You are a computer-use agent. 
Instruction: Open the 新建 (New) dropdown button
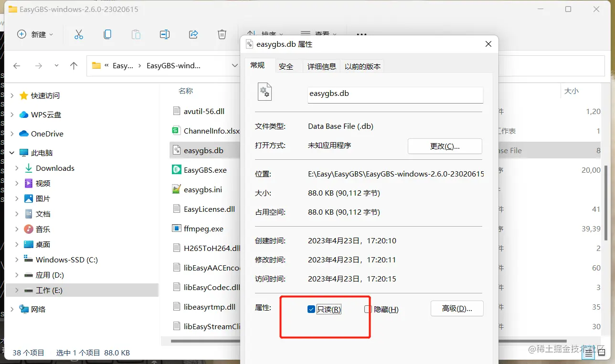(35, 34)
